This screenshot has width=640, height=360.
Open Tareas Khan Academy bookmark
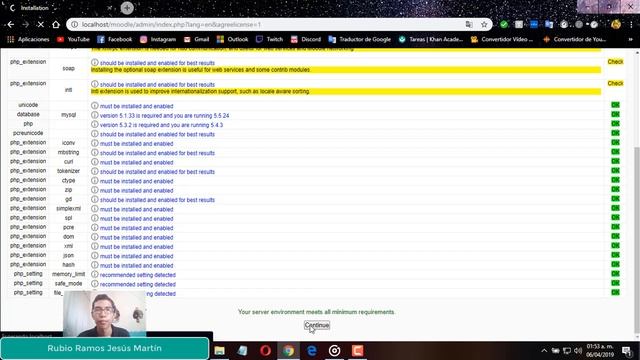(431, 39)
